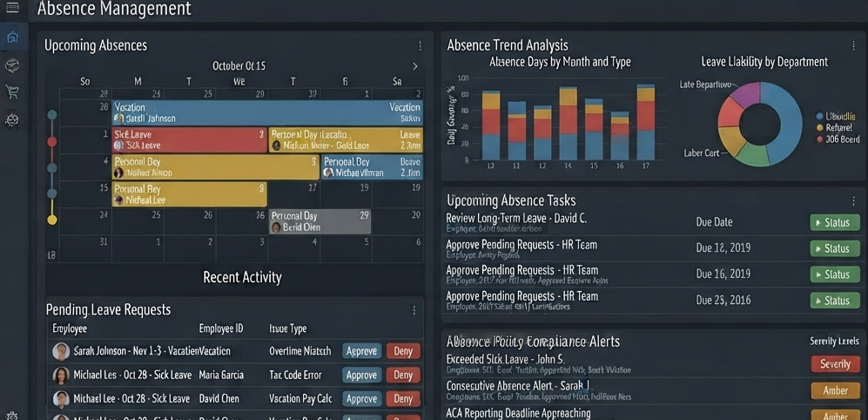The image size is (868, 420).
Task: Approve the David Chen request row
Action: pyautogui.click(x=361, y=399)
